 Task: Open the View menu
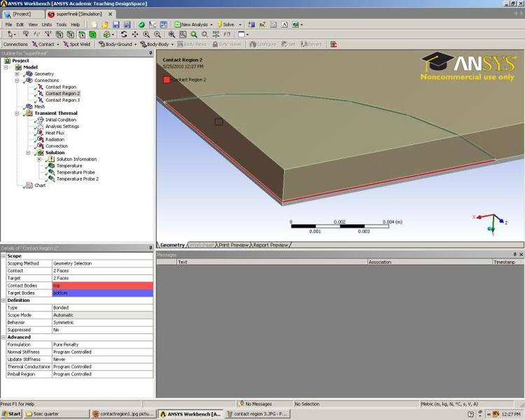click(33, 24)
